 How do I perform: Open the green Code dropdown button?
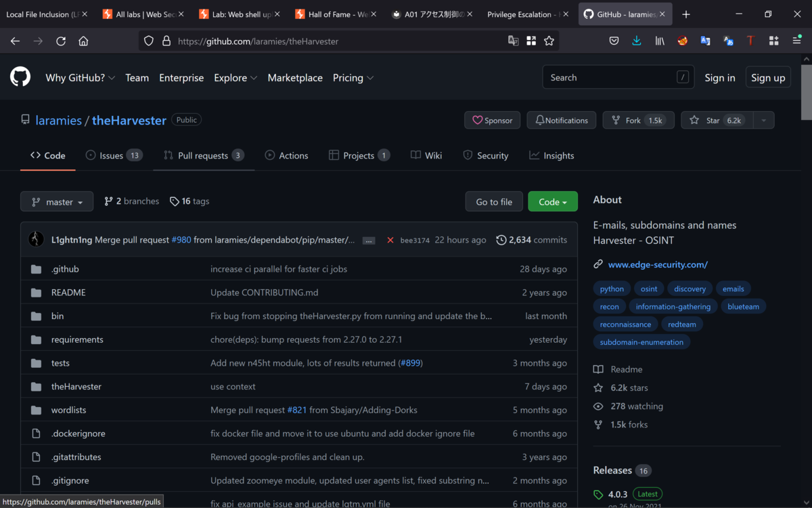click(x=553, y=202)
